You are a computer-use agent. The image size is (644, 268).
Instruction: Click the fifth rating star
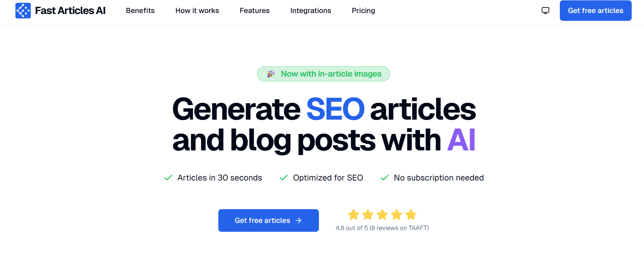(411, 215)
